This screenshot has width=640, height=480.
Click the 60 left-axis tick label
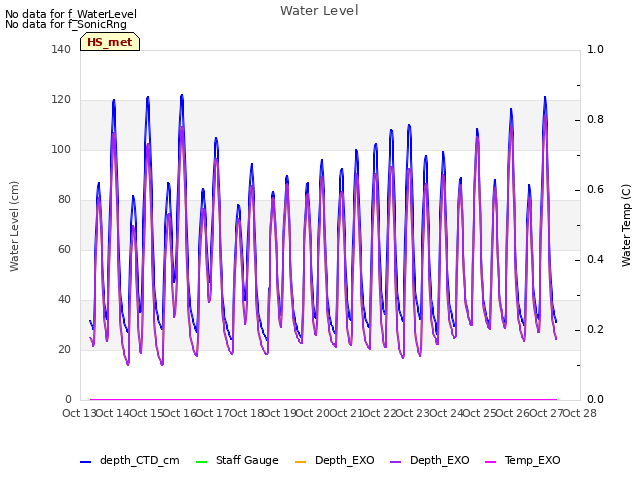click(x=64, y=249)
